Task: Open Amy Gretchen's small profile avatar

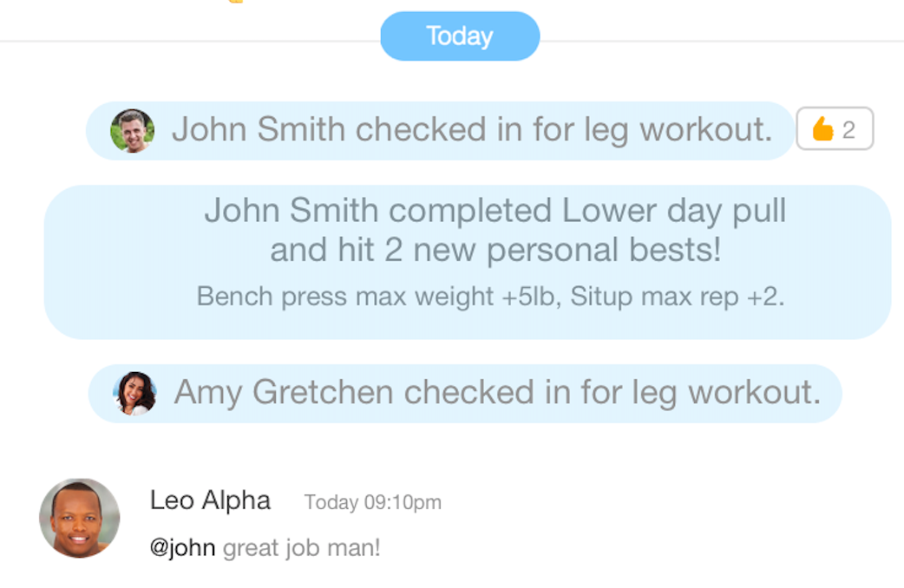Action: [134, 393]
